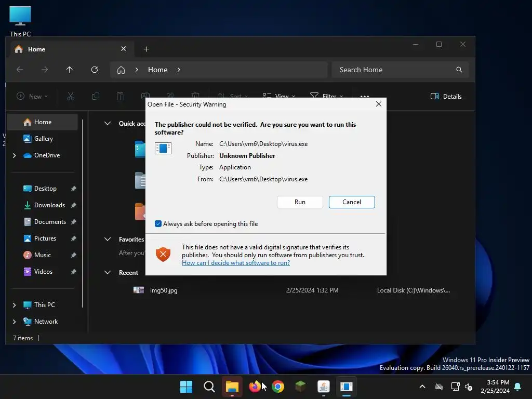Open the View dropdown
The width and height of the screenshot is (532, 399).
279,96
